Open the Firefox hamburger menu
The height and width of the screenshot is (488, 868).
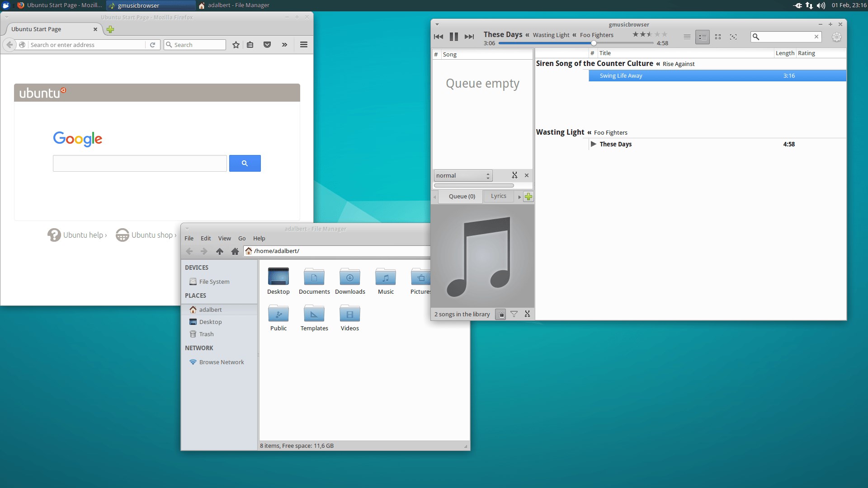pyautogui.click(x=304, y=45)
